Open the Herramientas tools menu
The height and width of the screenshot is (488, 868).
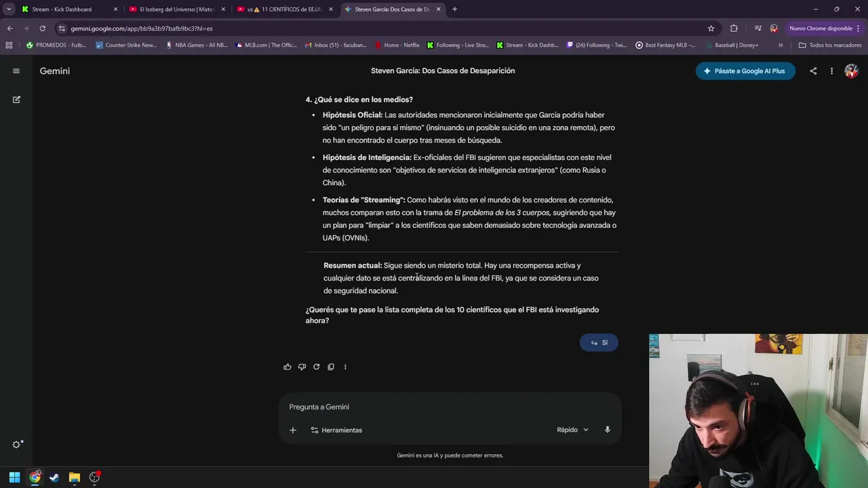click(336, 430)
